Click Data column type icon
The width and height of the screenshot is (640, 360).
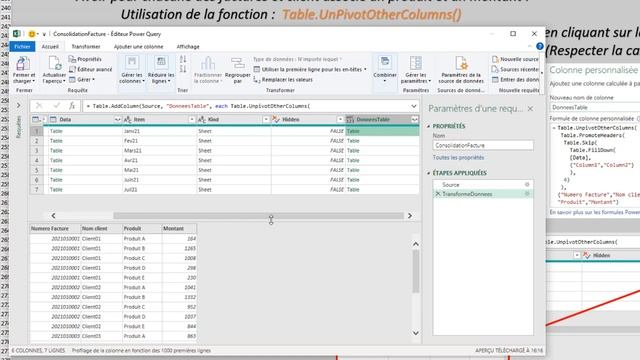coord(53,120)
